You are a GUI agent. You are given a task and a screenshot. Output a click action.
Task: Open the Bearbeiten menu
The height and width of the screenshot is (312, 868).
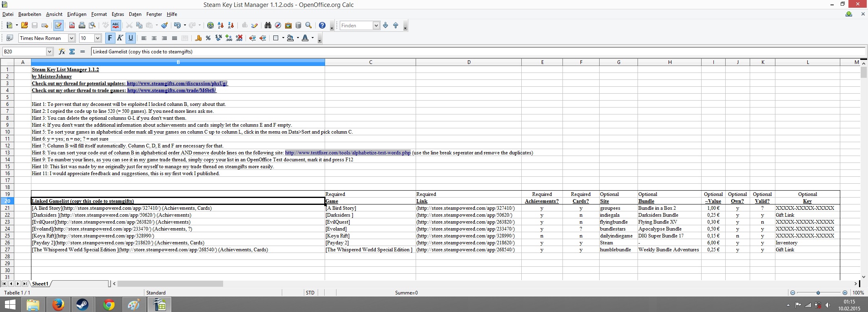30,14
